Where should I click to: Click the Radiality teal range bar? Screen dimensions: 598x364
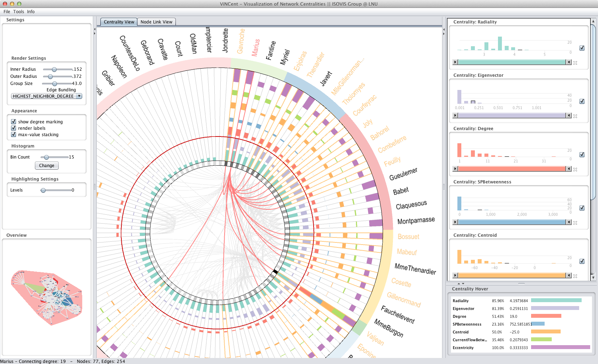pyautogui.click(x=512, y=62)
